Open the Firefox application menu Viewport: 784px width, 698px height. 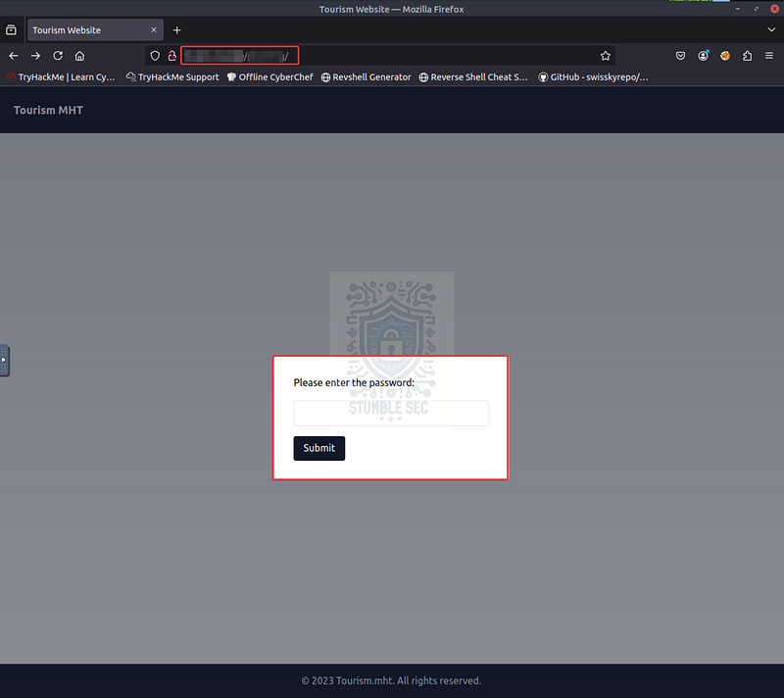[x=769, y=56]
